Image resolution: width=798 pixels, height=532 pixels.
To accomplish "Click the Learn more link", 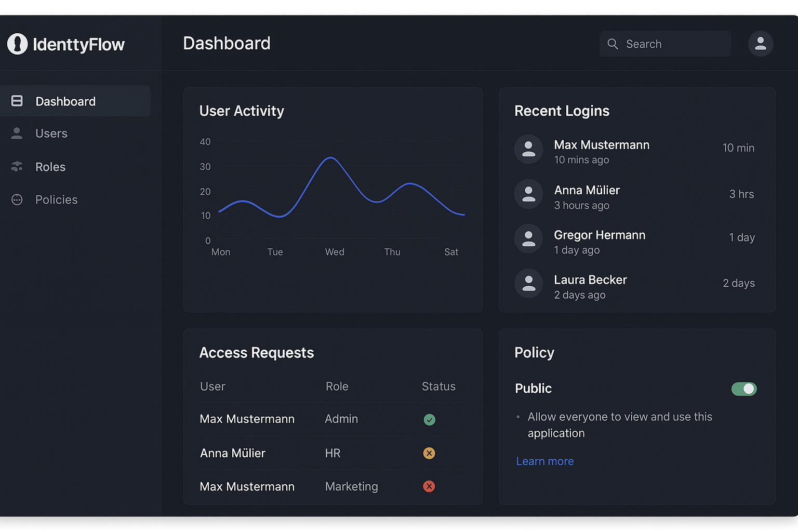I will [544, 461].
